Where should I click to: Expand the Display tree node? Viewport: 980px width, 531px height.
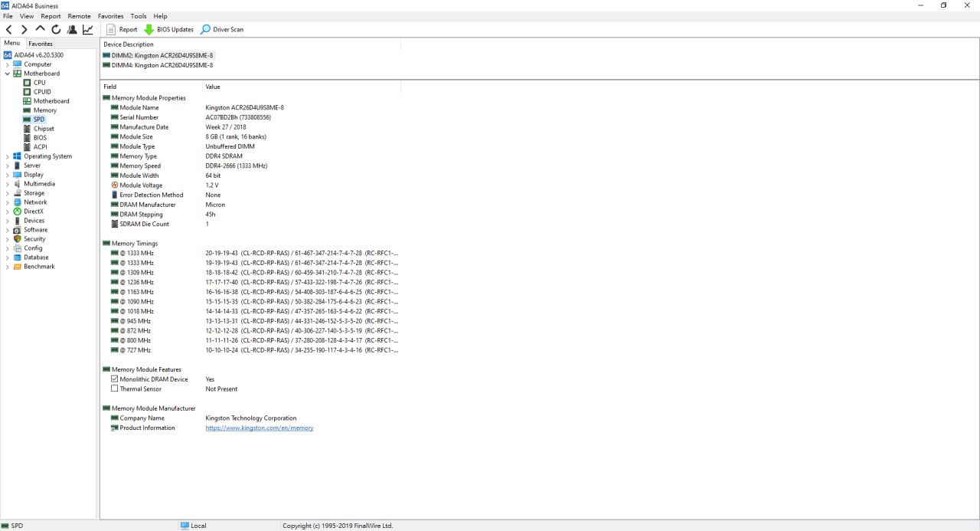[x=8, y=175]
